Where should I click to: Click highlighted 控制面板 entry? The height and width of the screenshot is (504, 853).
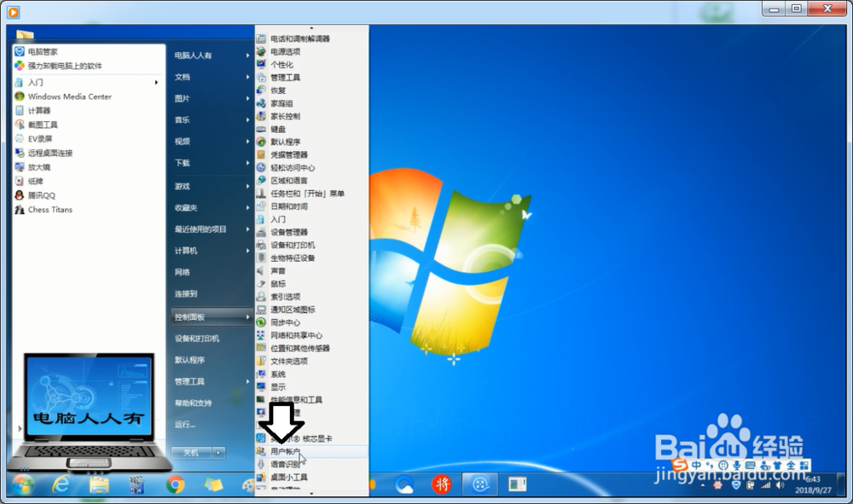(x=212, y=317)
